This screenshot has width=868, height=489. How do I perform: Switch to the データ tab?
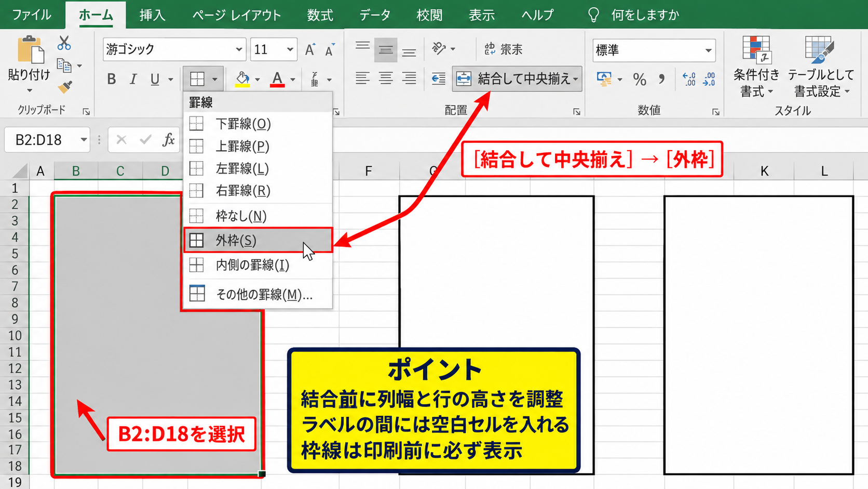(x=375, y=15)
